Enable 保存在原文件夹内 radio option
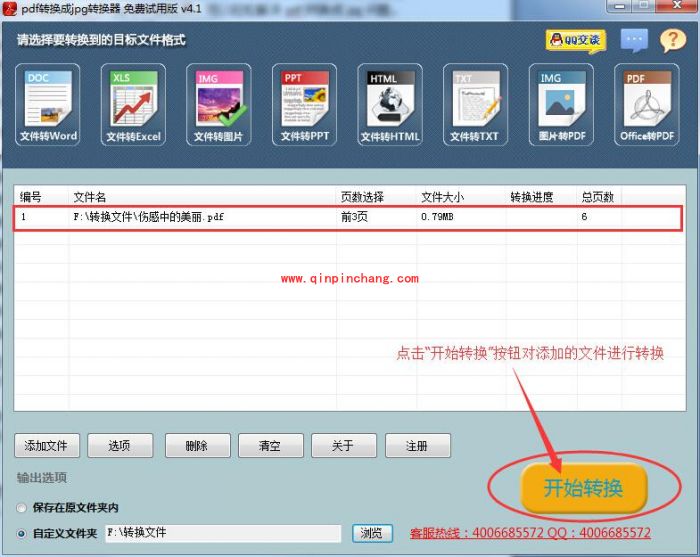700x557 pixels. point(21,508)
